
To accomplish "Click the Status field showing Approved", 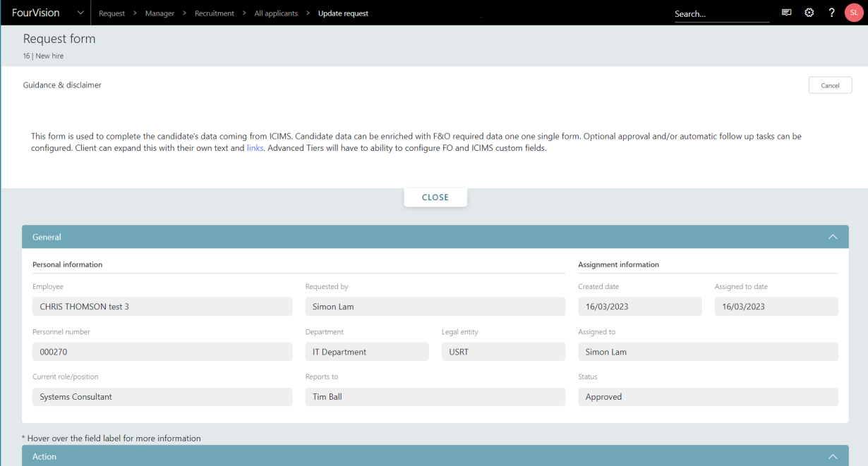I will coord(708,396).
